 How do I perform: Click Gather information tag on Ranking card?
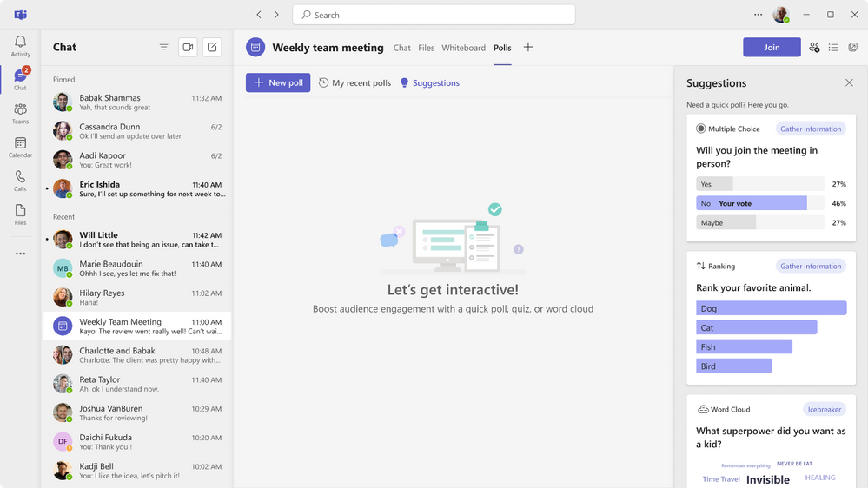coord(811,266)
